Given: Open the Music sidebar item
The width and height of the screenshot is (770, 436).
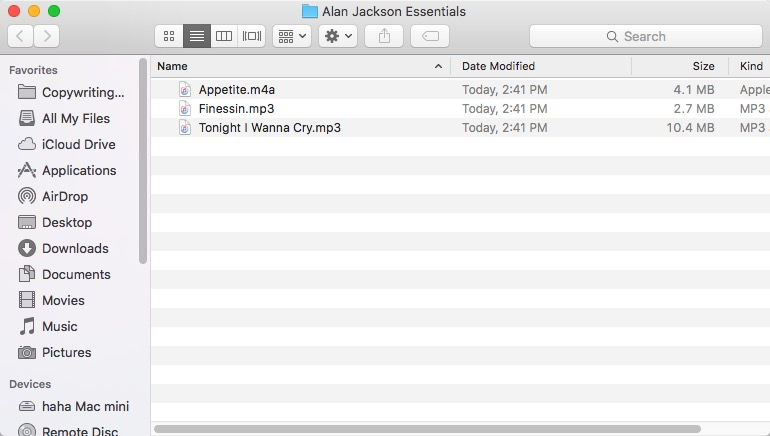Looking at the screenshot, I should pyautogui.click(x=59, y=326).
